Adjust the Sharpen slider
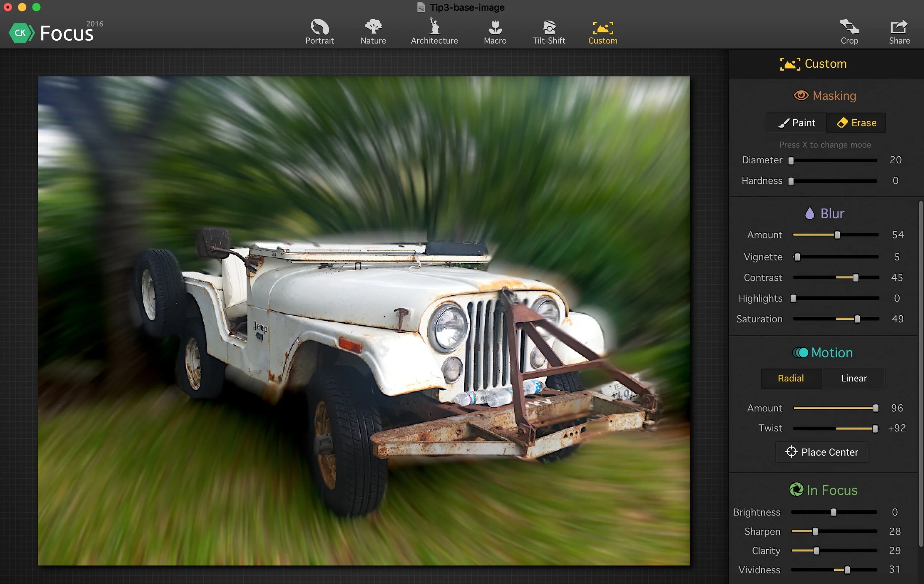This screenshot has width=924, height=584. click(834, 531)
